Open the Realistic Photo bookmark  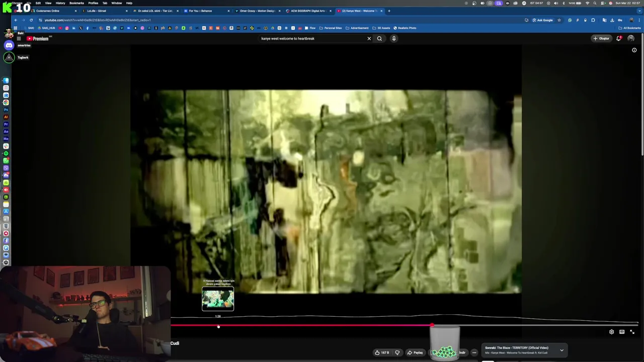405,28
